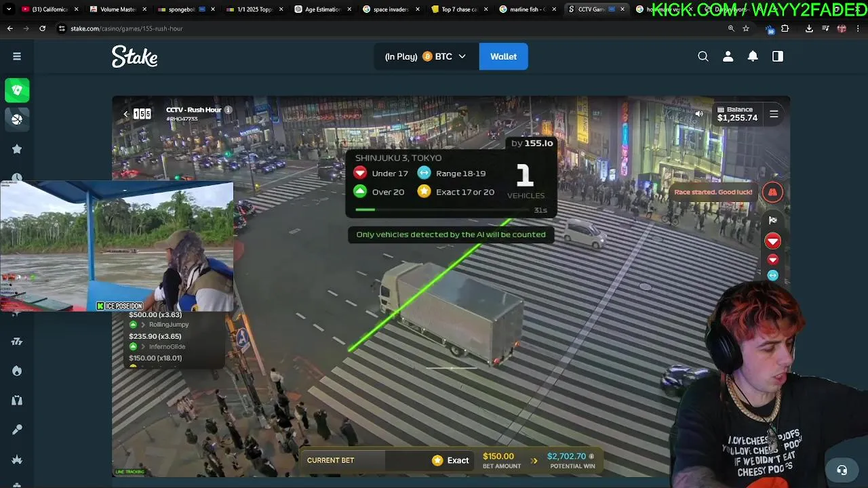Viewport: 868px width, 488px height.
Task: Click the $500.00 (x3.63) bet entry
Action: tap(155, 314)
